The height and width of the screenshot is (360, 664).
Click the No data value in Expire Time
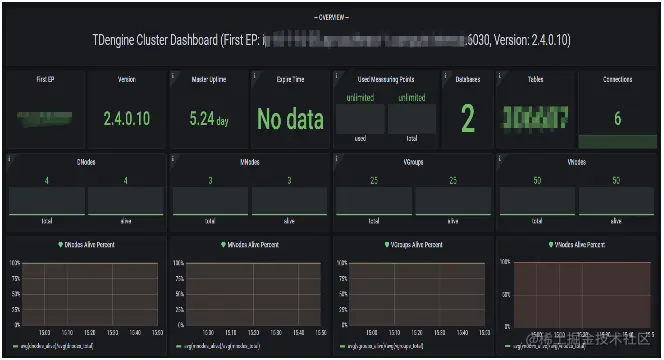(290, 119)
